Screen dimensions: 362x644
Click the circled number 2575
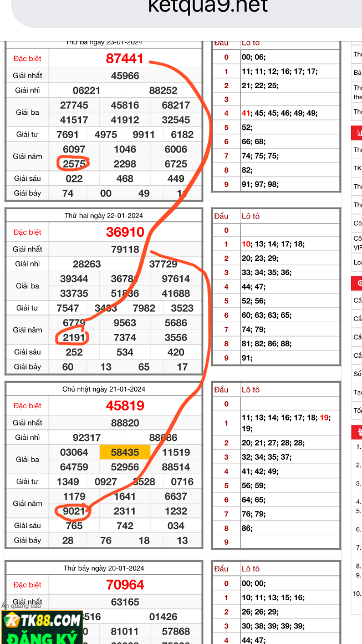point(74,164)
